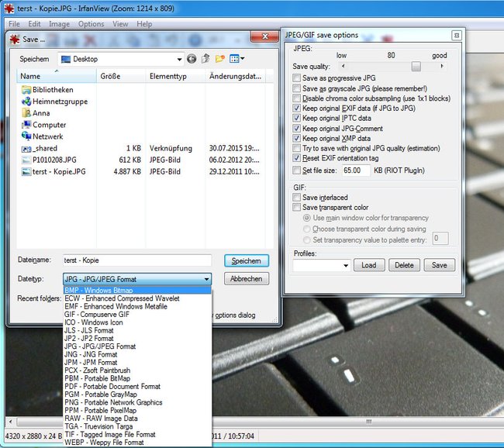
Task: Enable Save as grayscale JPG
Action: point(296,88)
